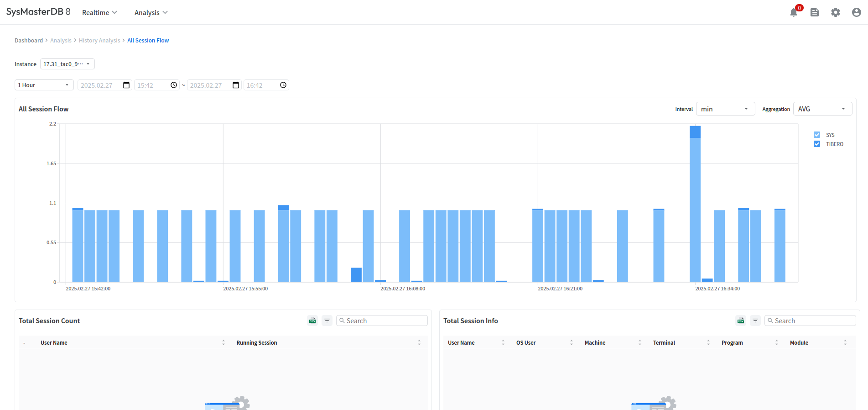Focus the Total Session Count search box
Image resolution: width=868 pixels, height=410 pixels.
coord(382,321)
